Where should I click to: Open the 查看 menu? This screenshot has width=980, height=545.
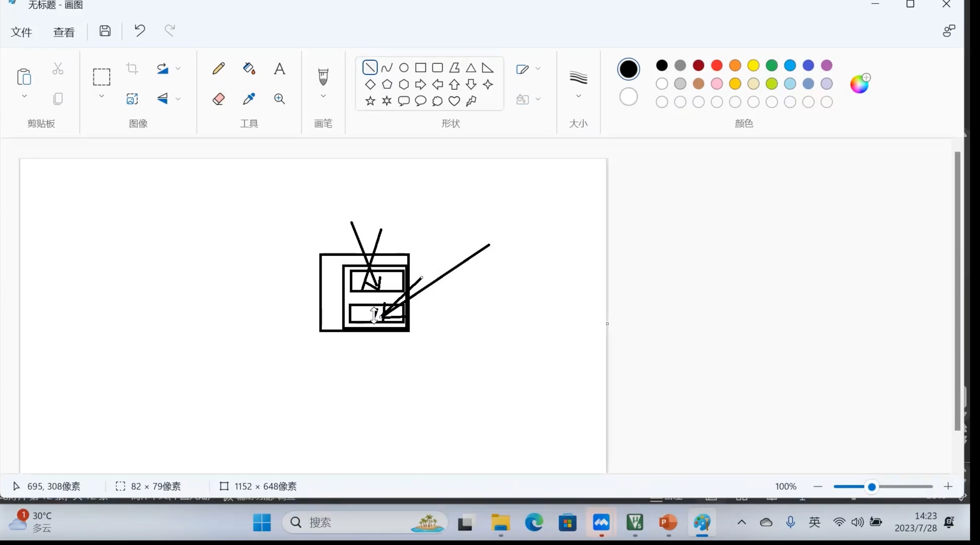pyautogui.click(x=64, y=32)
